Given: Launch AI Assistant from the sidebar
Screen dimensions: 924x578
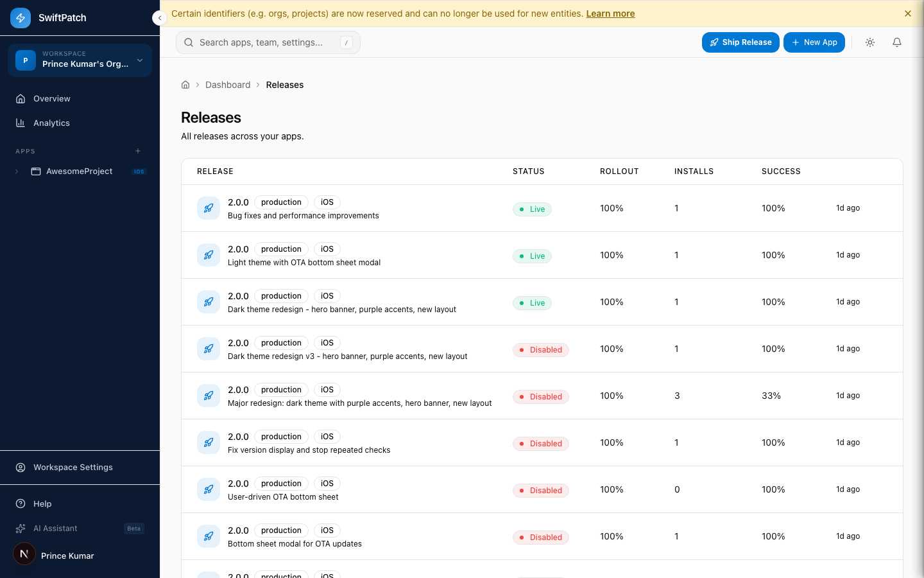Looking at the screenshot, I should tap(55, 529).
